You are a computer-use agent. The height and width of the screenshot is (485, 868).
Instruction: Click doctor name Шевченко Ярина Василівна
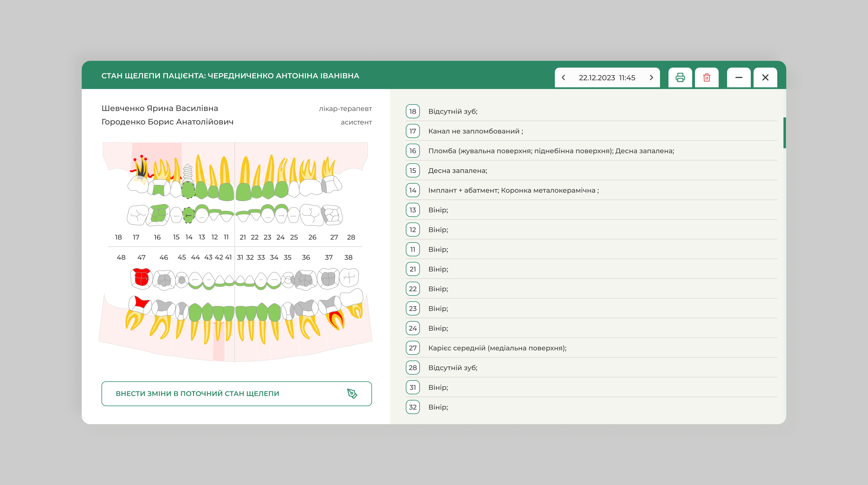point(160,109)
